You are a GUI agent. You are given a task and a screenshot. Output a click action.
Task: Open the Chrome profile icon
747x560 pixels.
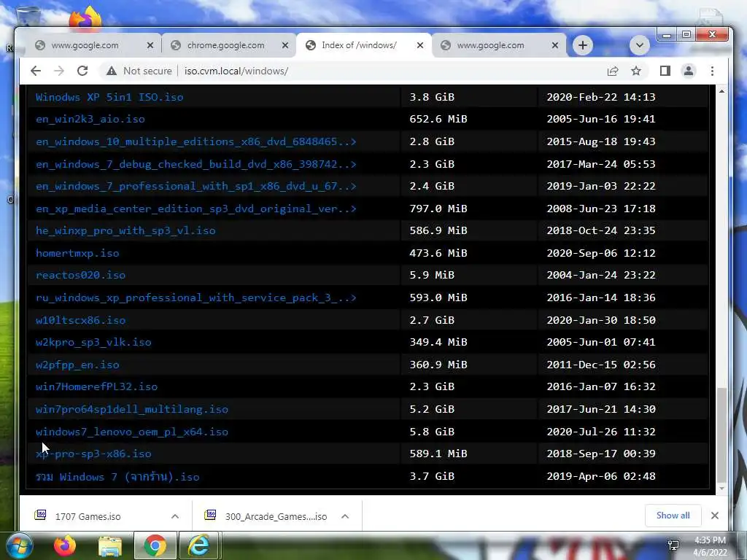[689, 71]
